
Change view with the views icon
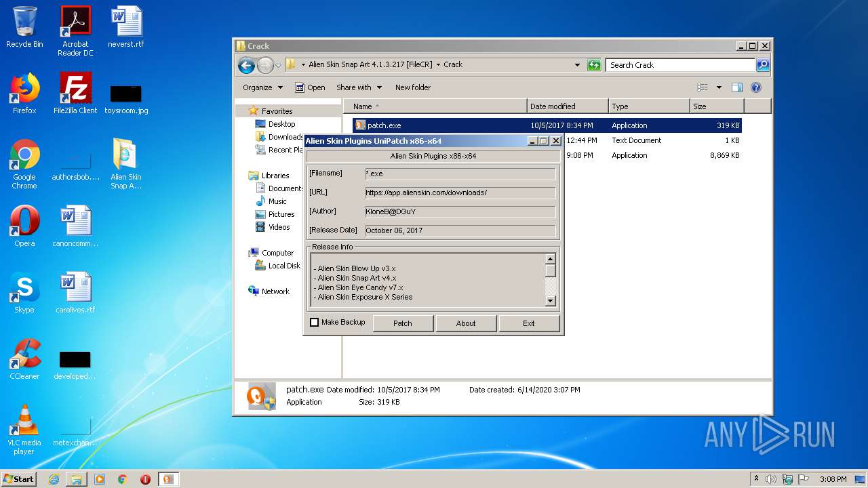click(703, 87)
